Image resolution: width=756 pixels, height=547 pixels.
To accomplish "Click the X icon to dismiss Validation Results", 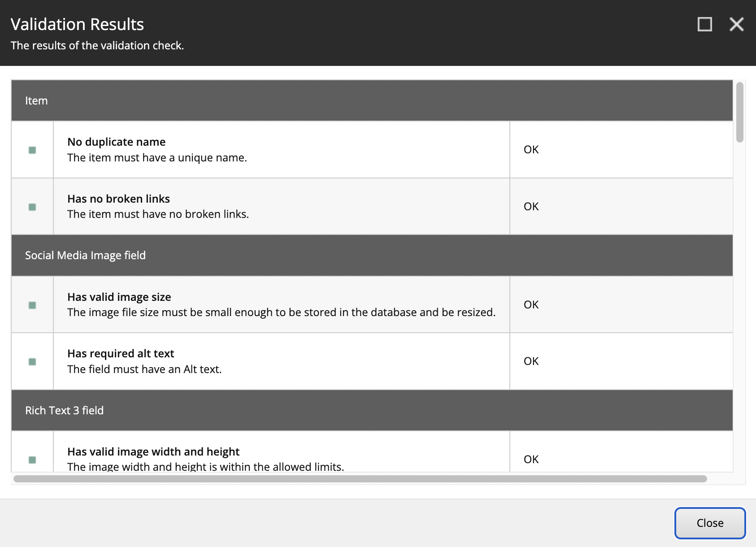I will click(736, 25).
